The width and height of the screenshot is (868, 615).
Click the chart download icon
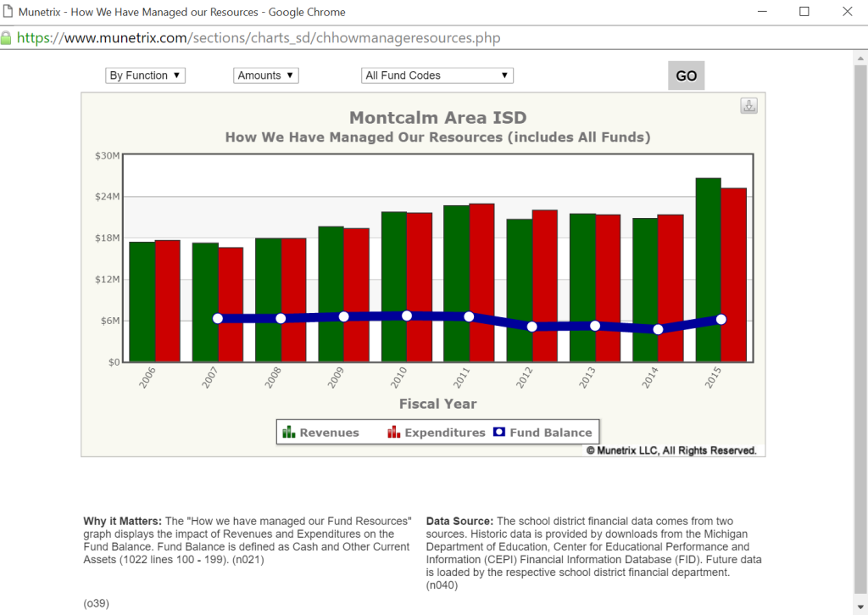pos(749,106)
